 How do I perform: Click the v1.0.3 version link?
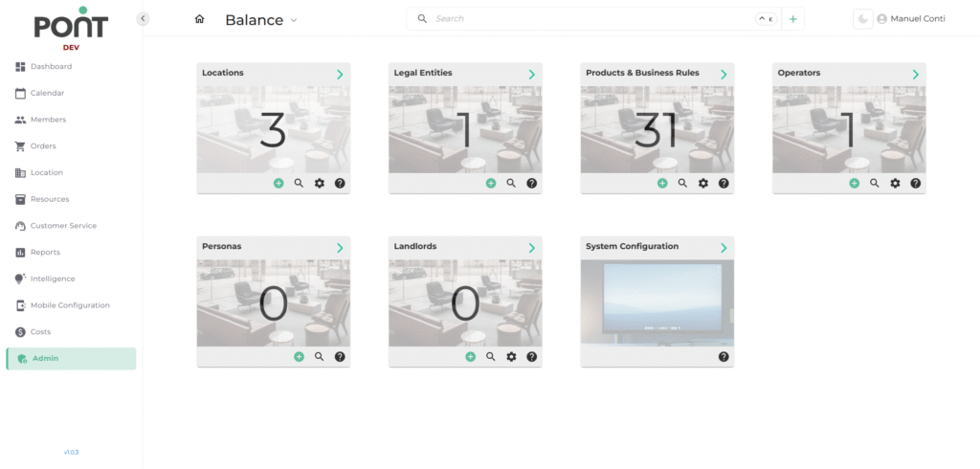tap(71, 452)
